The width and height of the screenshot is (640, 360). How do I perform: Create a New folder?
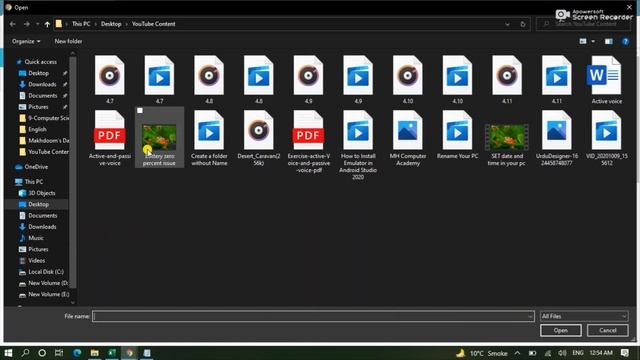(x=68, y=41)
